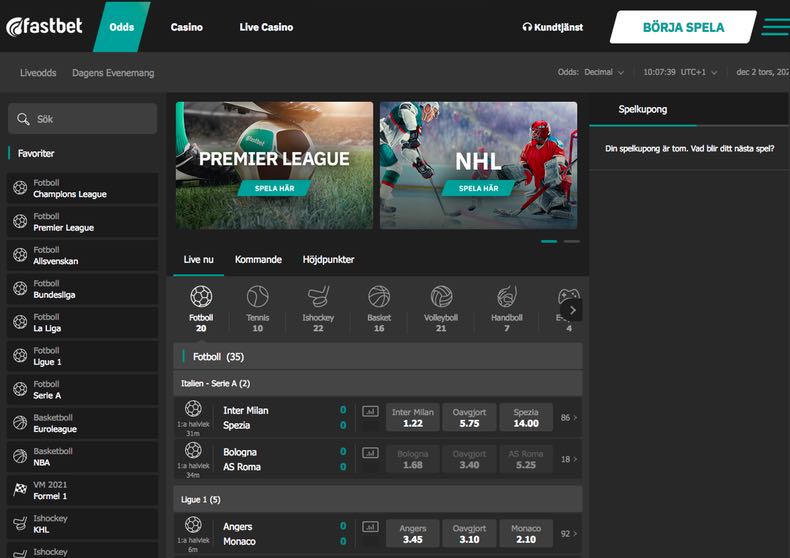Open stats icon for Inter Milan match
The height and width of the screenshot is (558, 790).
click(370, 411)
